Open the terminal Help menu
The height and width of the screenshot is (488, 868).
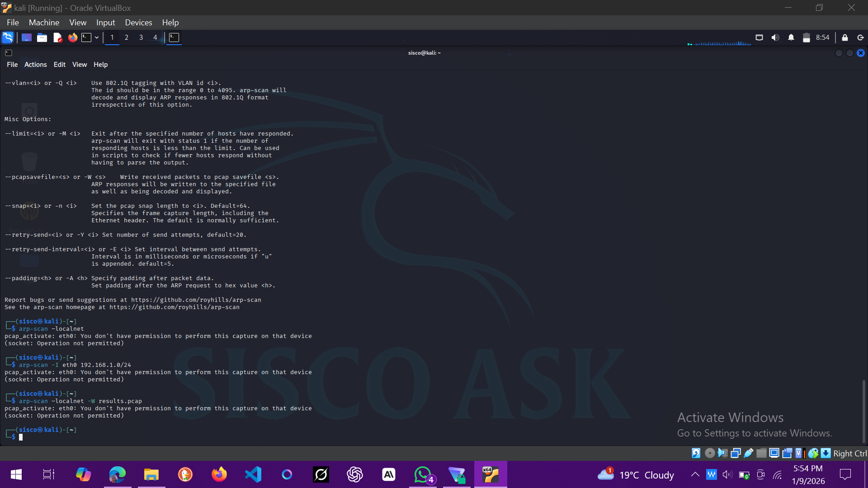[x=100, y=65]
